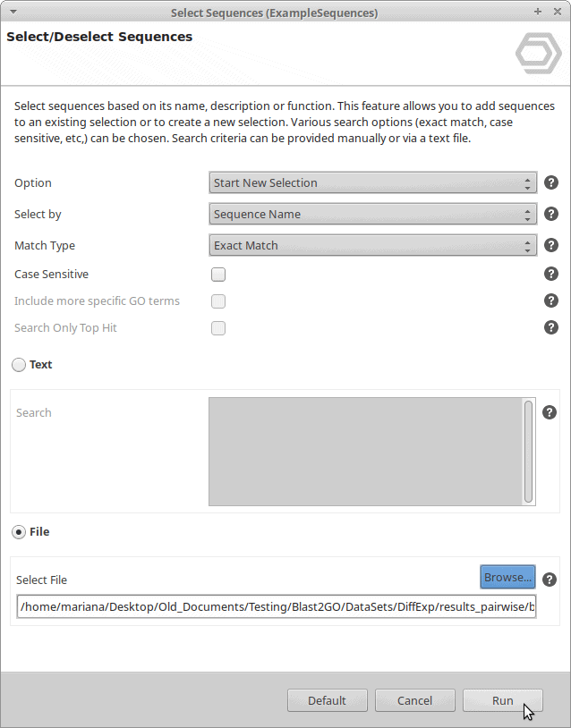Open help icon beside Select by
This screenshot has width=571, height=728.
[551, 214]
